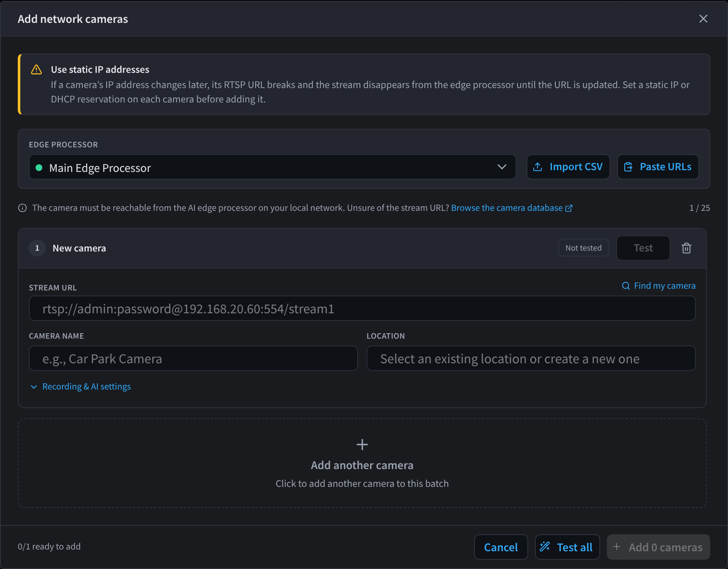Click the Find my camera link
The height and width of the screenshot is (569, 728).
[x=659, y=286]
